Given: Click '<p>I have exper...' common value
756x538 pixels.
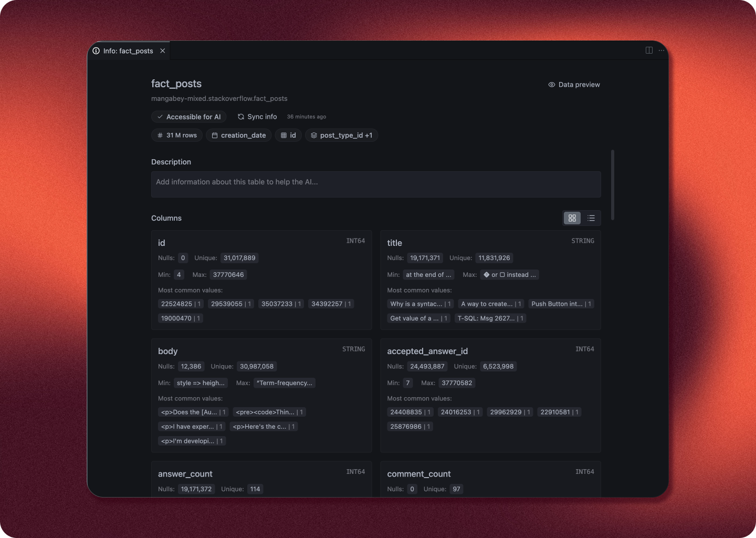Looking at the screenshot, I should click(192, 427).
